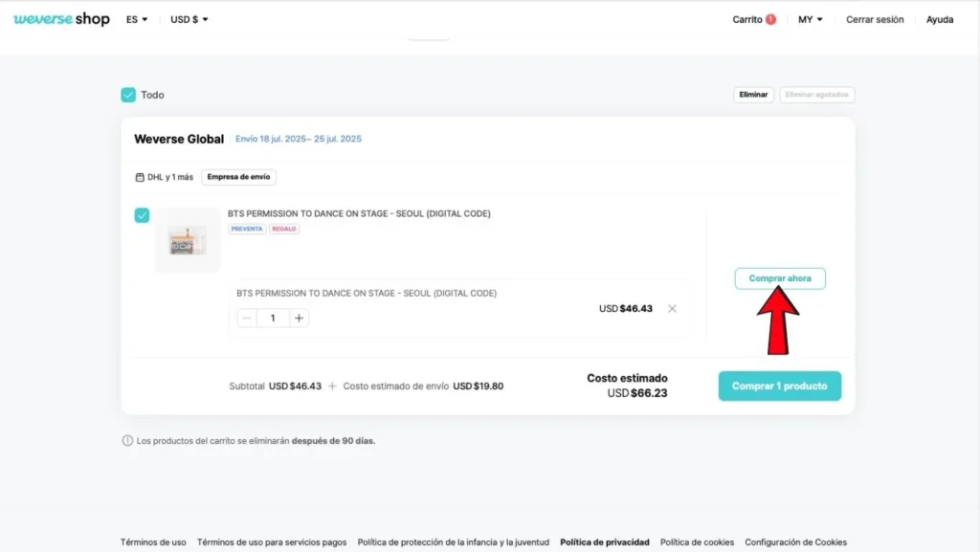
Task: Remove item with the X icon
Action: point(672,308)
